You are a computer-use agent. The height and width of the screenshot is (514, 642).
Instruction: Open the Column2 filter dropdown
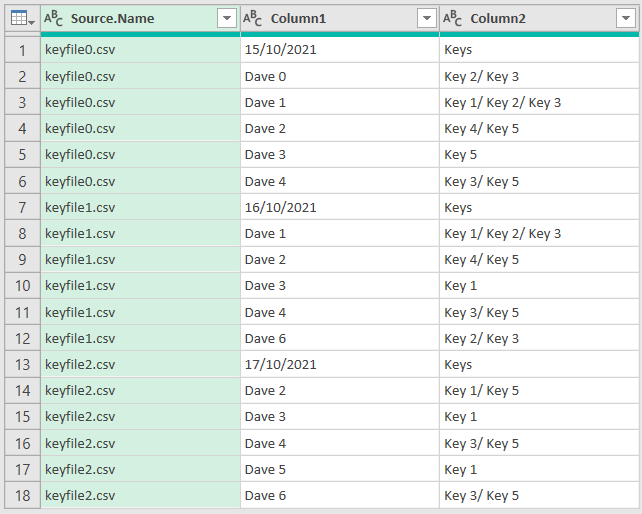click(626, 18)
